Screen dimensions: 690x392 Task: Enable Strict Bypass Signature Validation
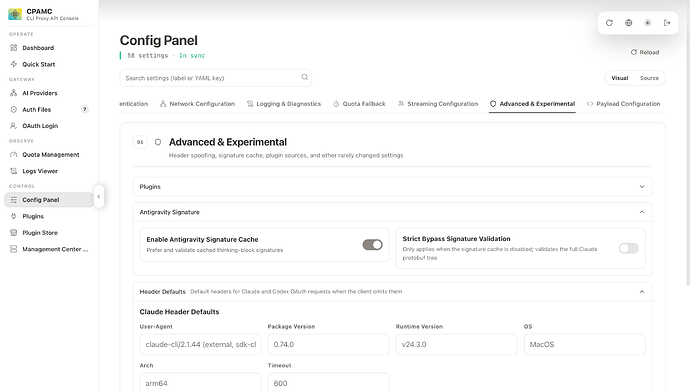coord(628,248)
